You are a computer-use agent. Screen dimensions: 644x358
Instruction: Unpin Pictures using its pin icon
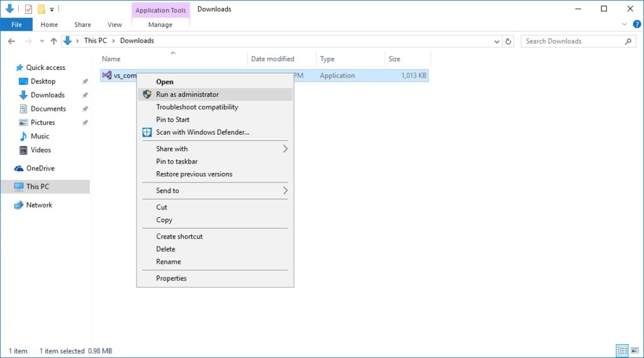pos(85,123)
